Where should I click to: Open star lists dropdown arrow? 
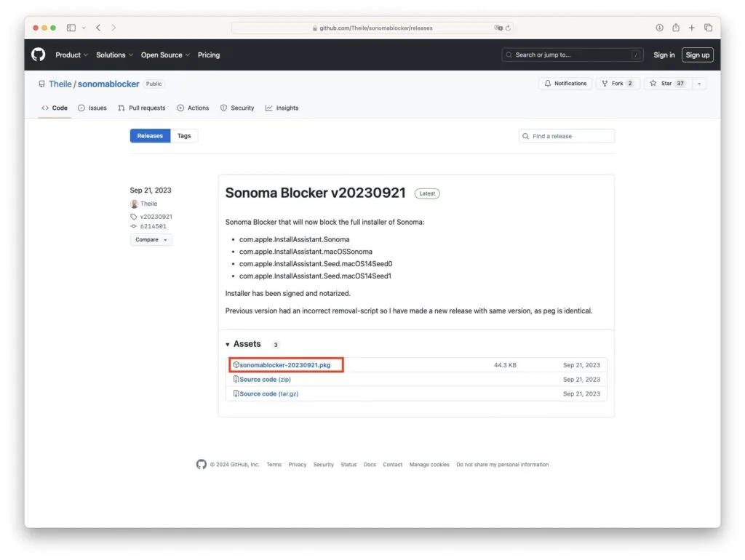tap(699, 84)
